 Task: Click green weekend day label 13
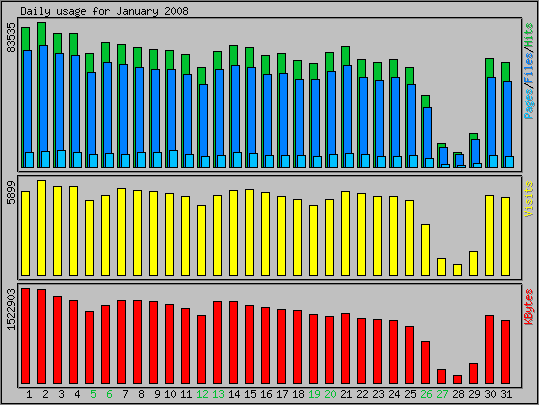(x=218, y=394)
